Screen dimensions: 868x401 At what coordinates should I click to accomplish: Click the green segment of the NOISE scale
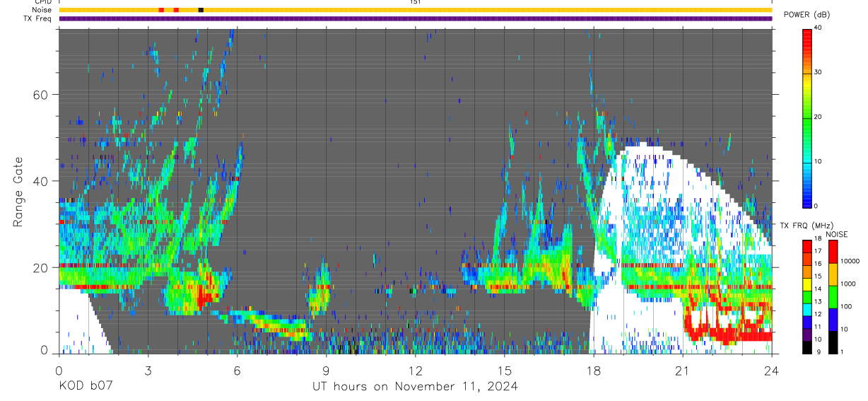(x=833, y=296)
